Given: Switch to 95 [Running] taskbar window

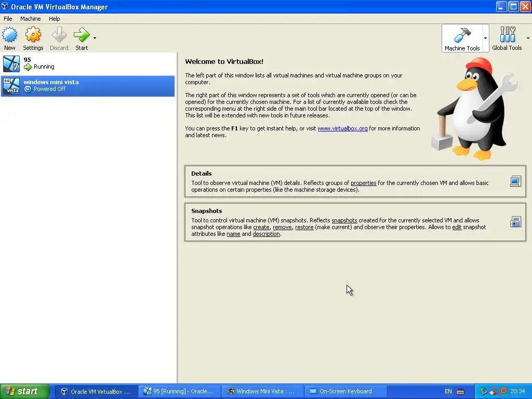Looking at the screenshot, I should (179, 391).
